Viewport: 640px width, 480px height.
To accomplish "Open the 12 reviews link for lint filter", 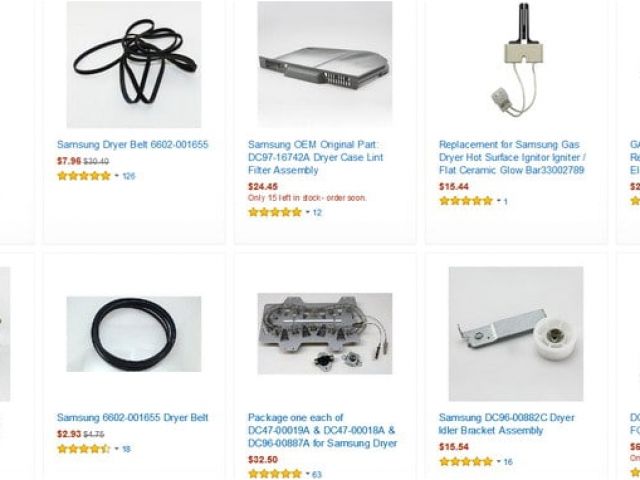I will (x=317, y=213).
